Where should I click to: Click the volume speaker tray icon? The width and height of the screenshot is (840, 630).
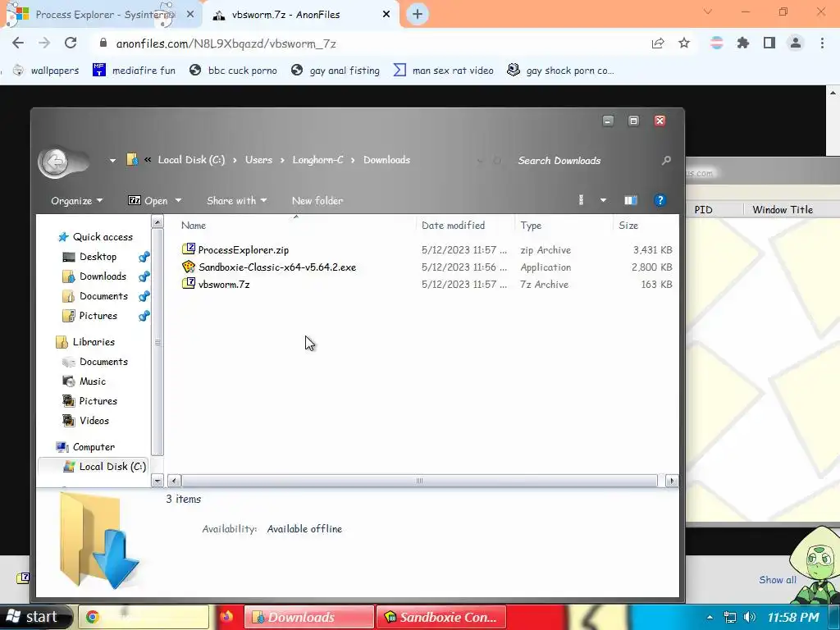pyautogui.click(x=750, y=617)
